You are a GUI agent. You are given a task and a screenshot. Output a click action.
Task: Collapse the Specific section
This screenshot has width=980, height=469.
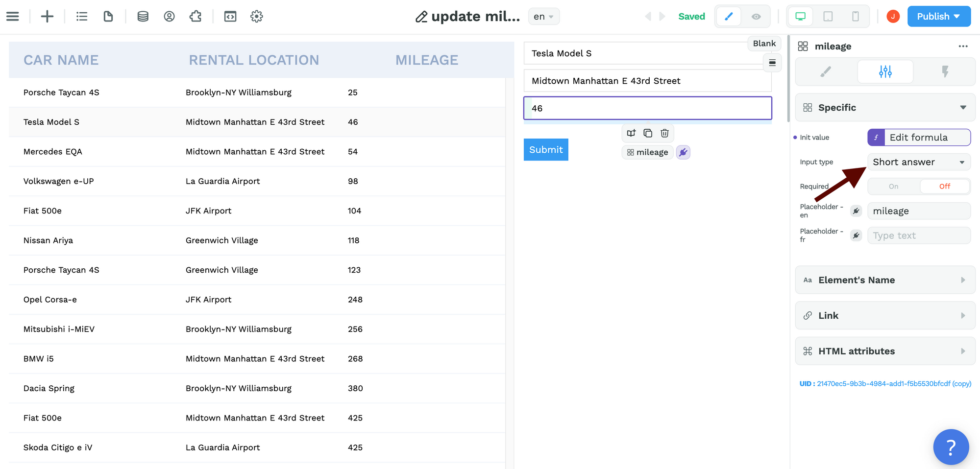click(x=885, y=107)
